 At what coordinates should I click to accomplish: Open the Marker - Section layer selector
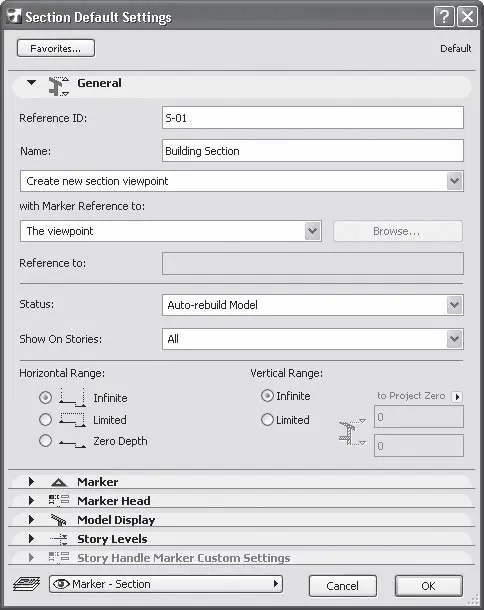click(166, 584)
